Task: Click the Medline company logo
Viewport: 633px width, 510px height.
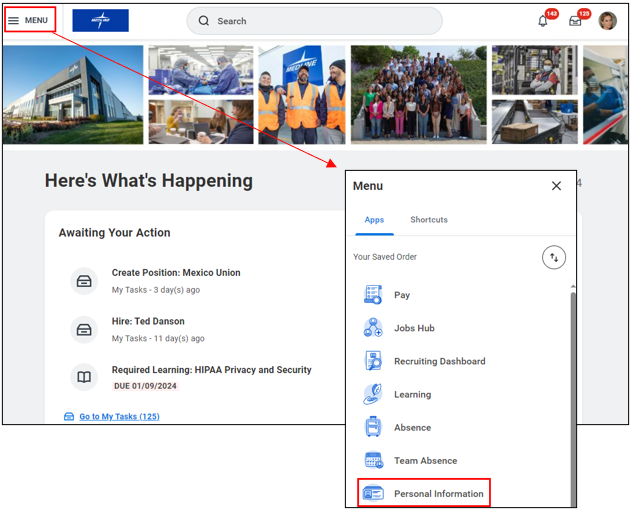Action: (100, 20)
